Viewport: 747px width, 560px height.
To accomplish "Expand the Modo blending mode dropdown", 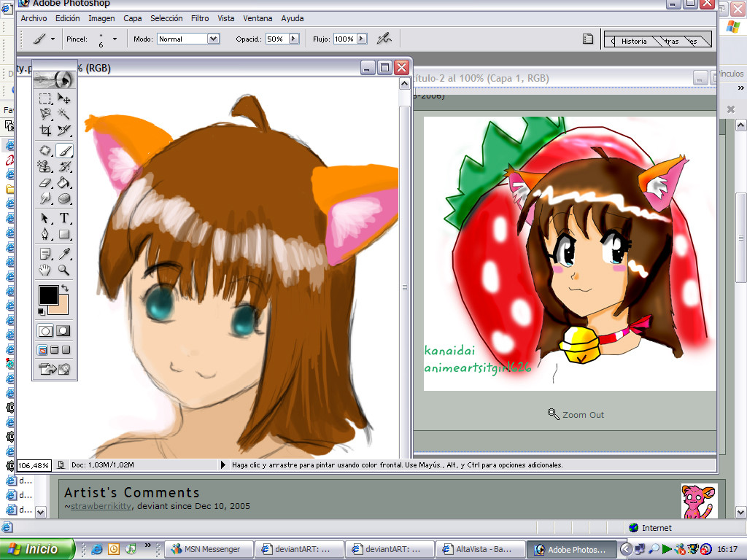I will click(x=214, y=39).
